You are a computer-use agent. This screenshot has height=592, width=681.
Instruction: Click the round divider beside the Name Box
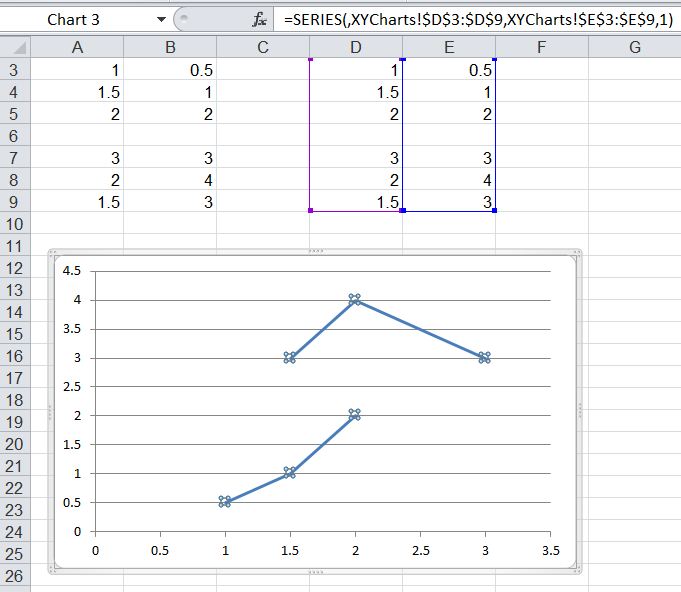(x=181, y=20)
